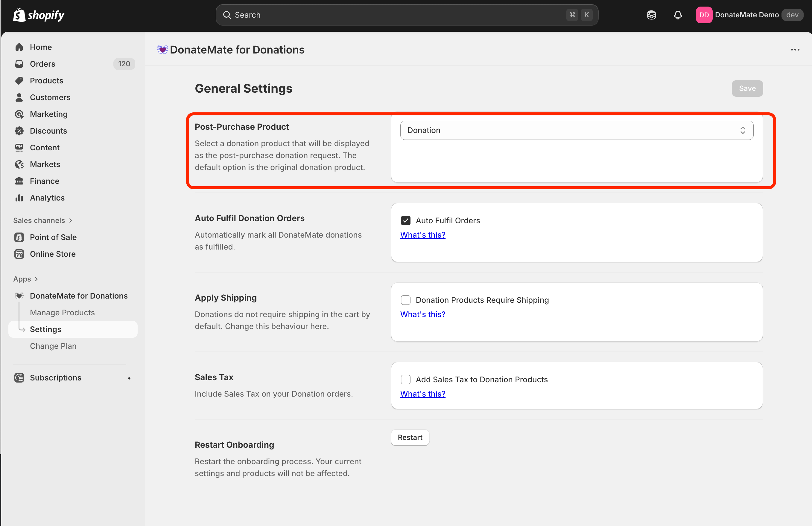812x526 pixels.
Task: Tick Add Sales Tax to Donation Products
Action: 405,380
